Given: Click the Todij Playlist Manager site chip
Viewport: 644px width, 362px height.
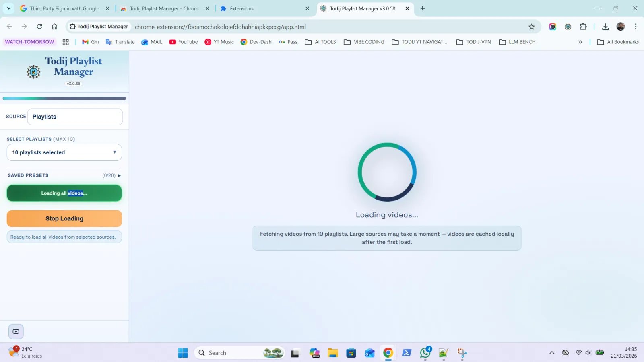Looking at the screenshot, I should (99, 27).
